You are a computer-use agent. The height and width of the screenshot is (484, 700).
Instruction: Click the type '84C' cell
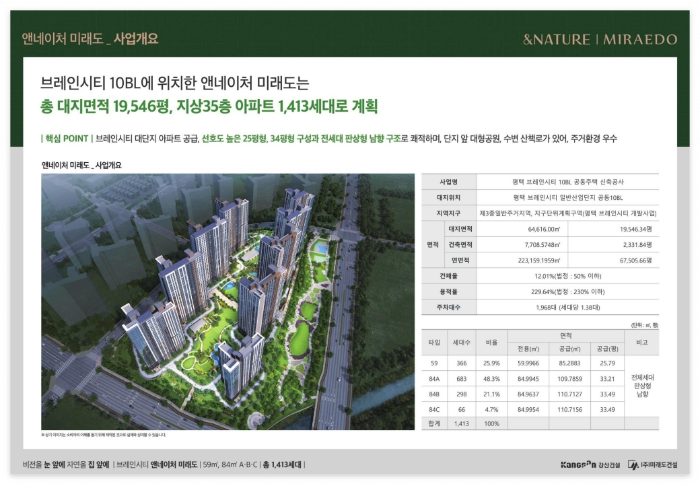point(434,409)
